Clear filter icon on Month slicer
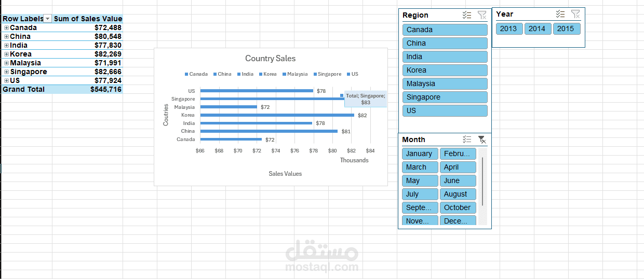 pyautogui.click(x=482, y=139)
